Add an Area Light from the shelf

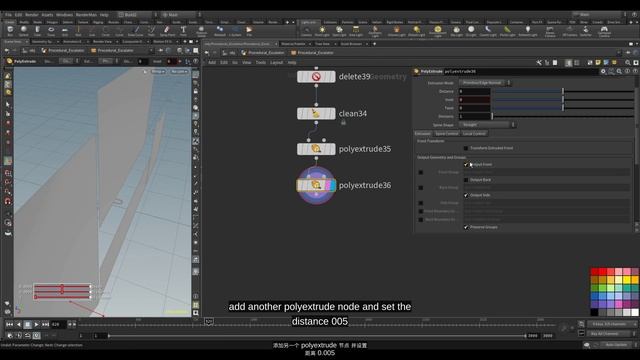[356, 31]
